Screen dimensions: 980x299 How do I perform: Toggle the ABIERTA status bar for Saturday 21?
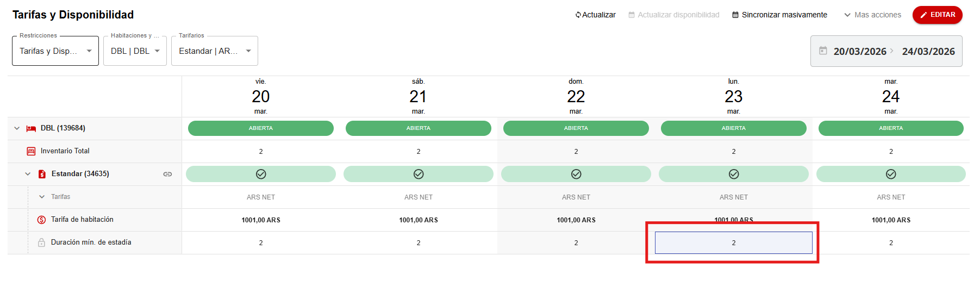418,128
